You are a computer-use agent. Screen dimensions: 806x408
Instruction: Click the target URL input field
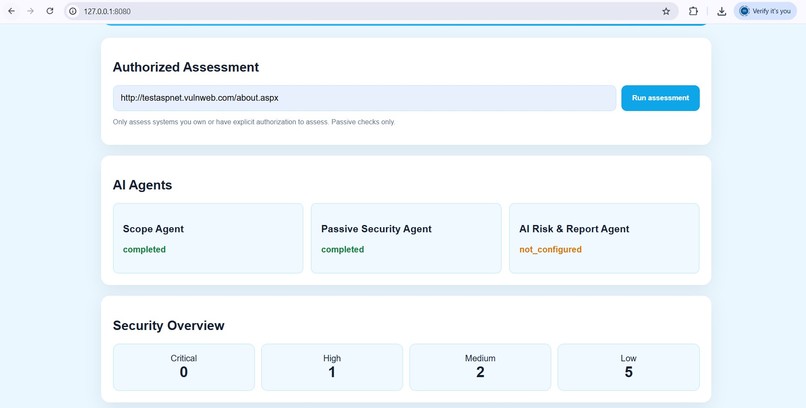pyautogui.click(x=364, y=98)
